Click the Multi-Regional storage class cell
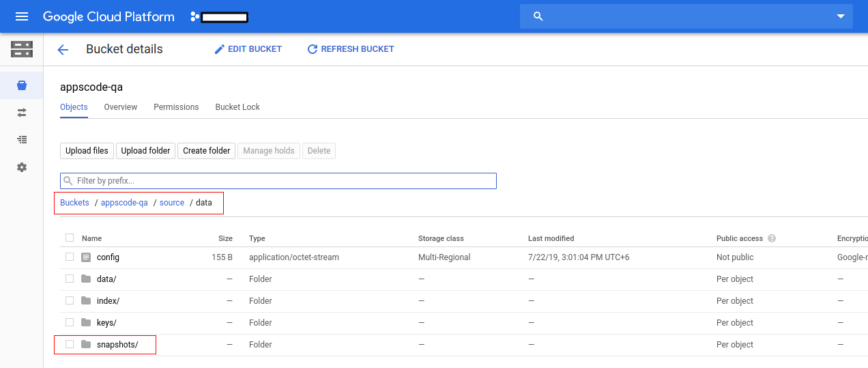Viewport: 868px width, 368px height. pyautogui.click(x=444, y=257)
